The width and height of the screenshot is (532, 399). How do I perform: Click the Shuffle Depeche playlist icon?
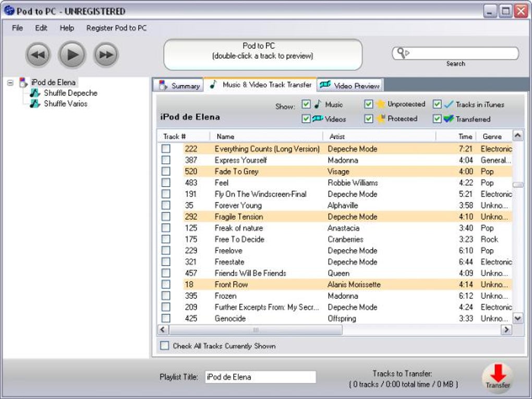pos(35,93)
